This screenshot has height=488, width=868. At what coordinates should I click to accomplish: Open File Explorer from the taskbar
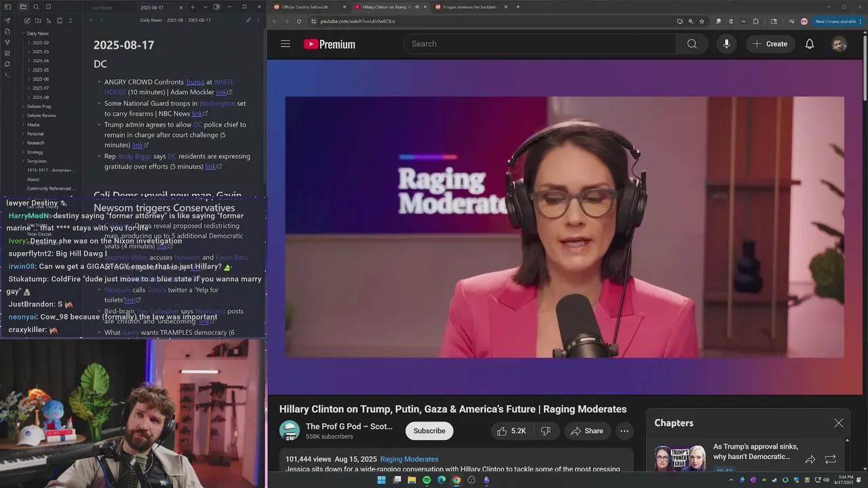tap(412, 480)
